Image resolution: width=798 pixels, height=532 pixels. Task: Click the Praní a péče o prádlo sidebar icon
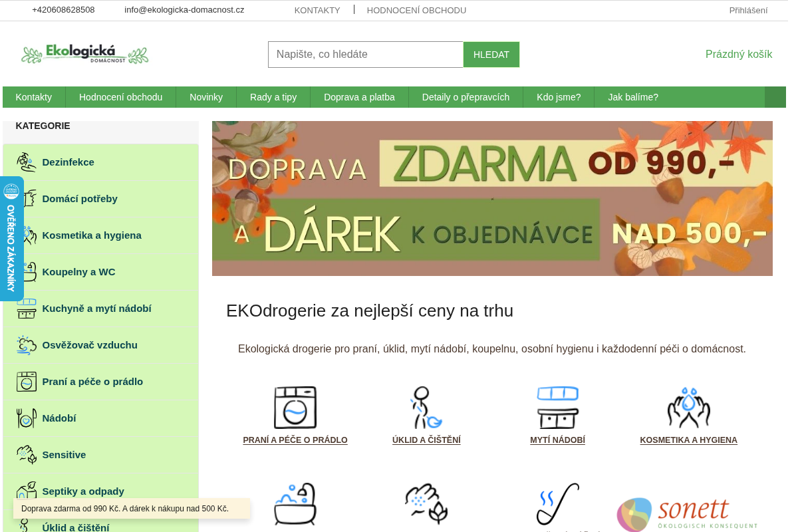(27, 382)
